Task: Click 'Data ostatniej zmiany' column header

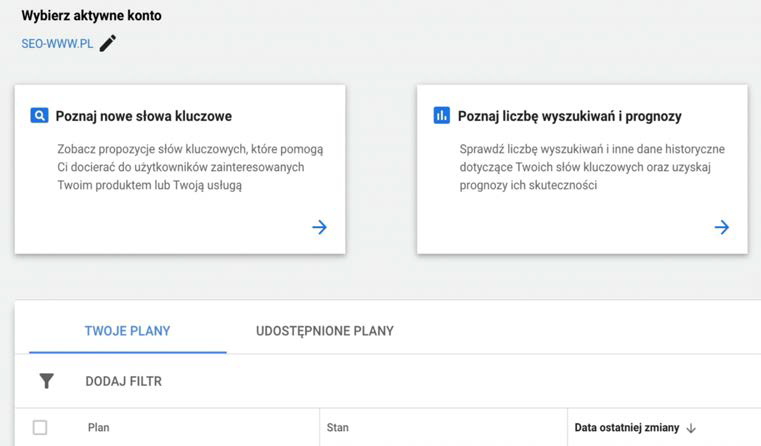Action: click(626, 428)
